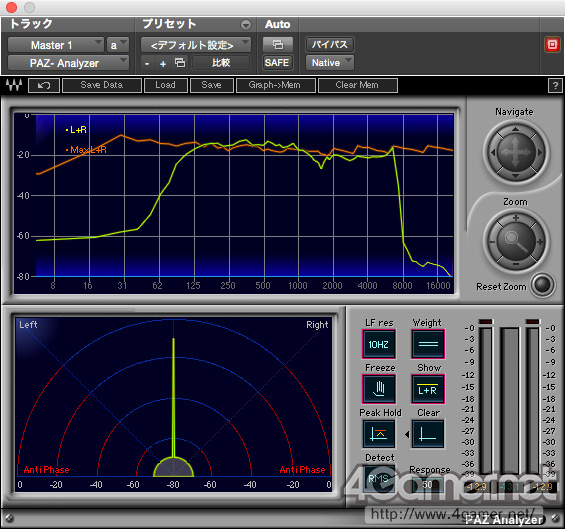
Task: Click the 16000 frequency axis label
Action: (438, 286)
